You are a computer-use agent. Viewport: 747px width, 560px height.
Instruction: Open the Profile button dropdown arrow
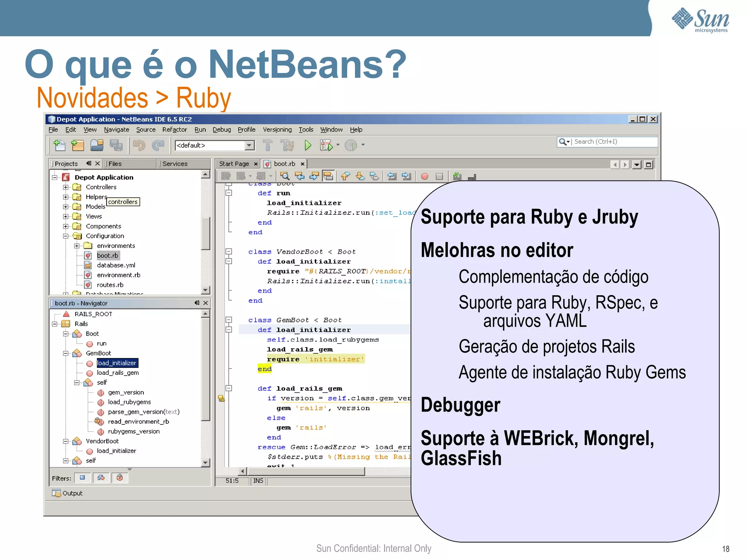[363, 145]
